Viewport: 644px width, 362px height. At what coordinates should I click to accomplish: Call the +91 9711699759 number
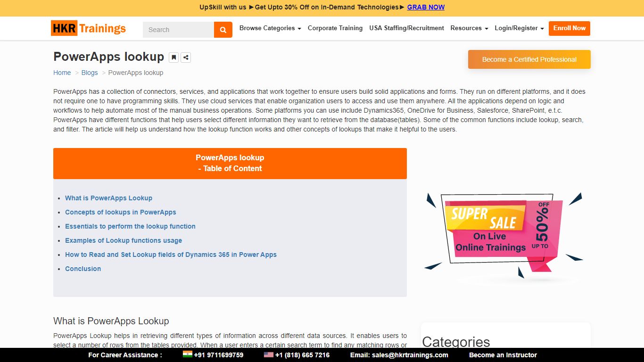pos(218,355)
